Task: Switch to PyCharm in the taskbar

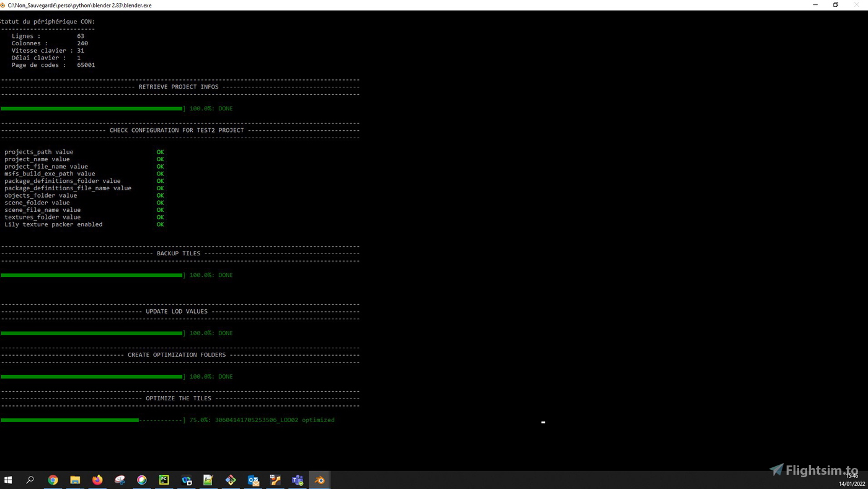Action: coord(164,480)
